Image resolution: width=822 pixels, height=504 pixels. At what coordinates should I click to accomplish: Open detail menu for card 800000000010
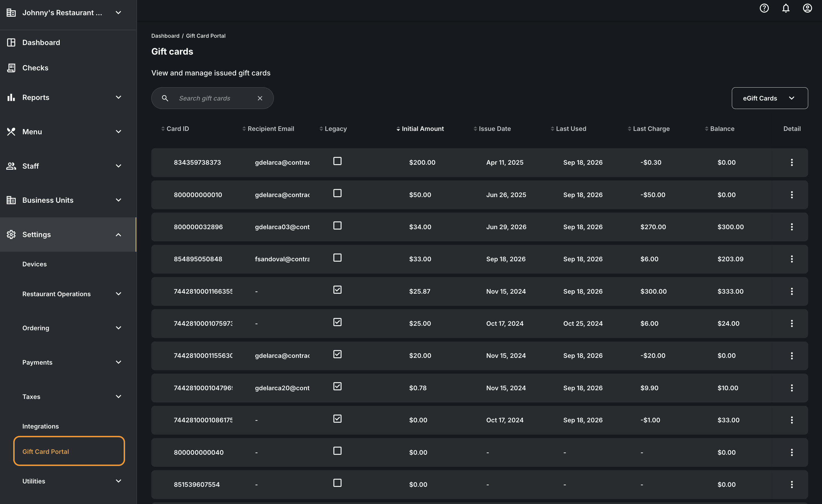click(792, 195)
